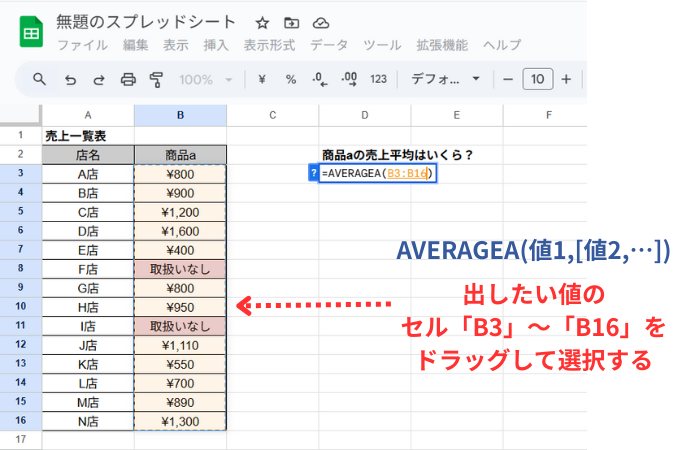Click the Google Sheets home logo
684x450 pixels.
31,31
